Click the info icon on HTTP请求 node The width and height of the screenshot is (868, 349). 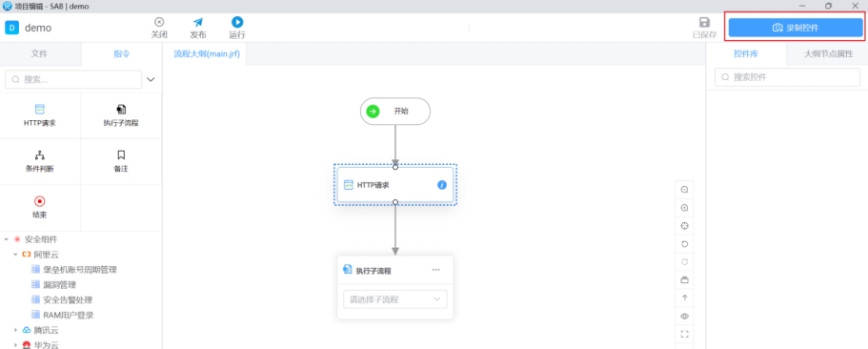coord(442,185)
